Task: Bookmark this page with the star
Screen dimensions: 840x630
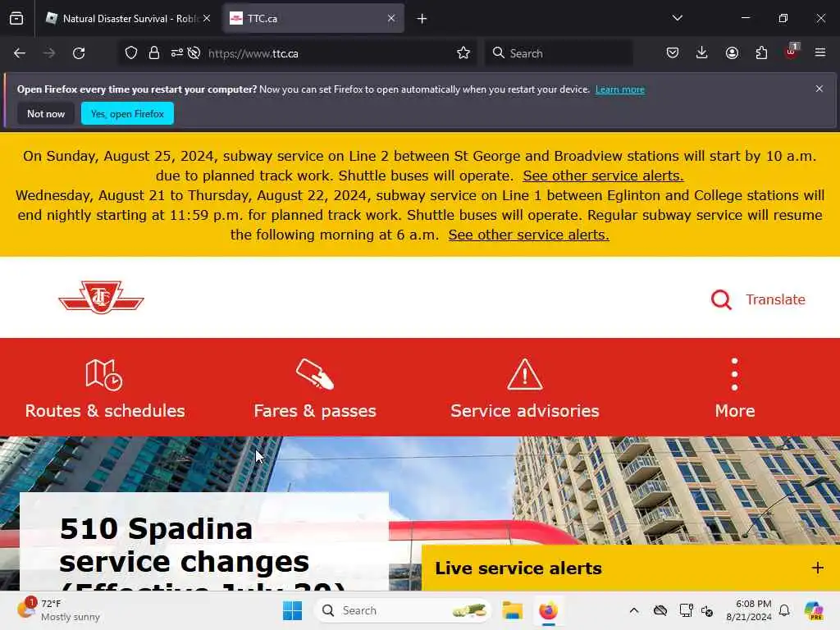Action: pyautogui.click(x=463, y=53)
